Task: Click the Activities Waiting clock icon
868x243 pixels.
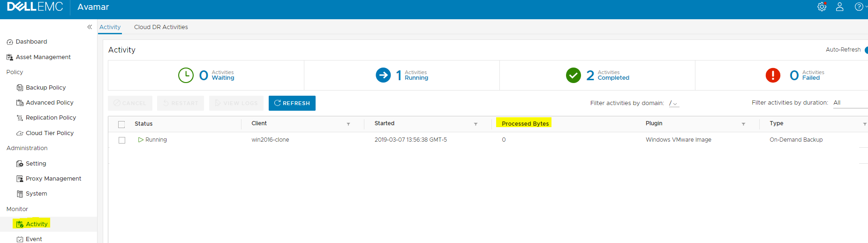Action: [186, 75]
